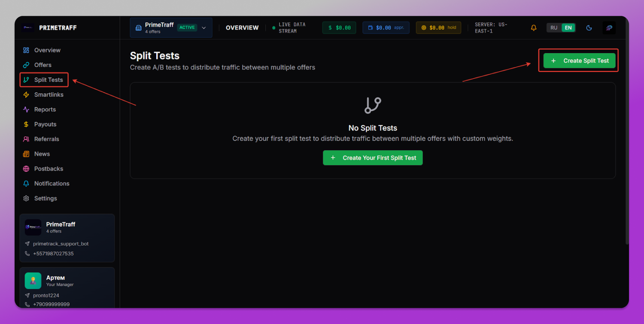Click the building icon next to PrimeTraff selector
The height and width of the screenshot is (324, 644).
click(138, 28)
